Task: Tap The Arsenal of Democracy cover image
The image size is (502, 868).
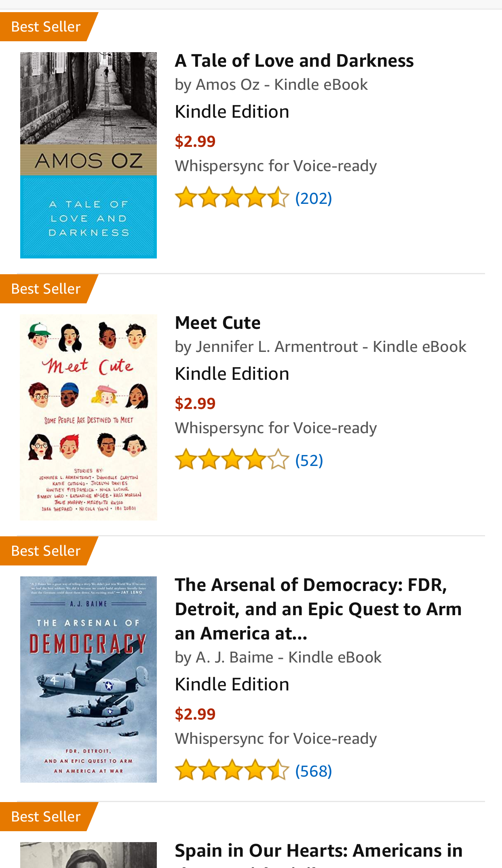Action: coord(89,679)
